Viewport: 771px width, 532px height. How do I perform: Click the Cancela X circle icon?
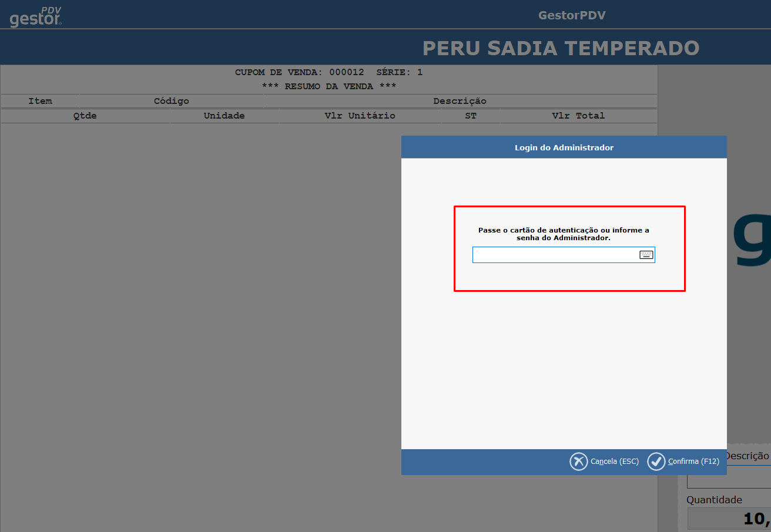578,462
